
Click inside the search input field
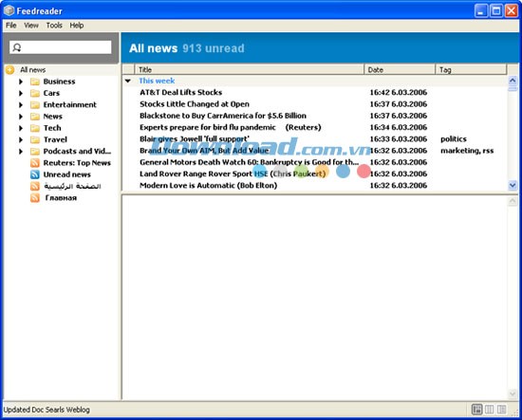click(x=61, y=47)
